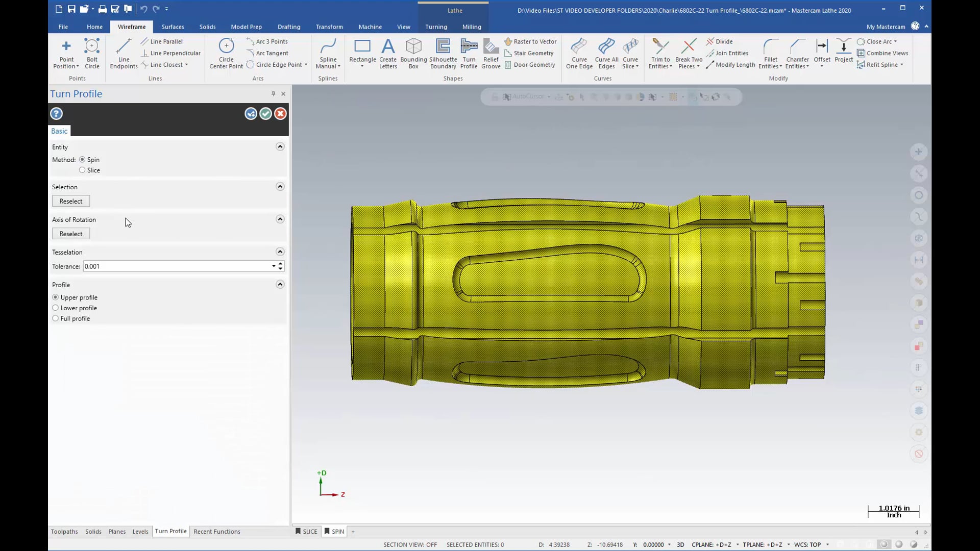Expand the Tesselation section panel
The width and height of the screenshot is (980, 551).
click(x=280, y=252)
